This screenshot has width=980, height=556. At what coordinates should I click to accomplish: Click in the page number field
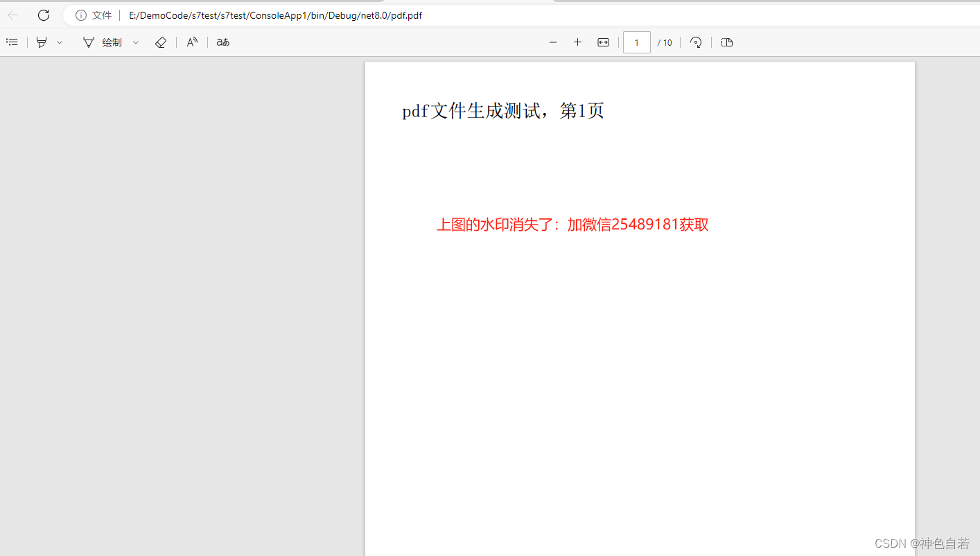pos(636,42)
